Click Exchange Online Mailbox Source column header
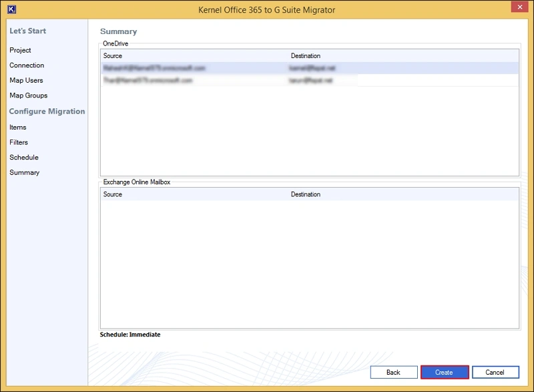The image size is (534, 392). (113, 194)
